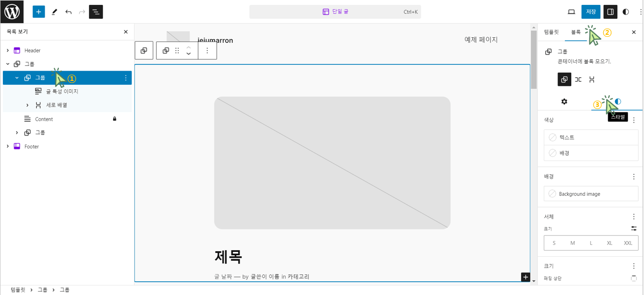
Task: Open the laptop View preview icon
Action: click(571, 12)
